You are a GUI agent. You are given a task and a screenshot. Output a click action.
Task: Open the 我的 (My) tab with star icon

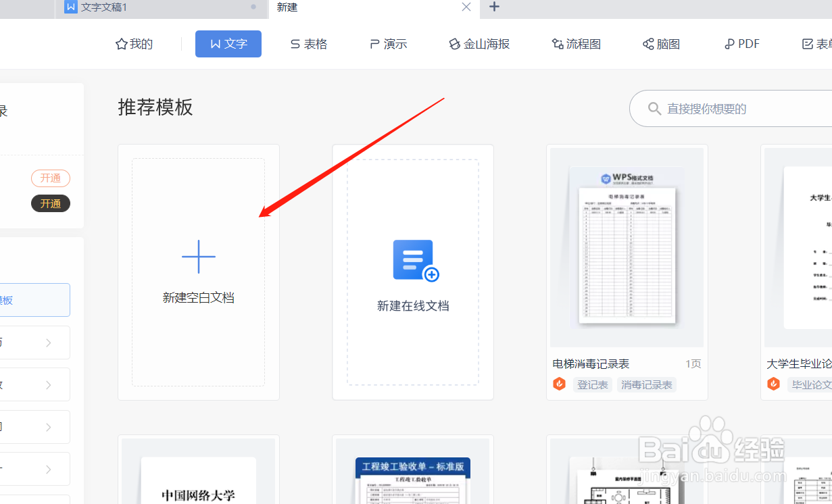134,44
